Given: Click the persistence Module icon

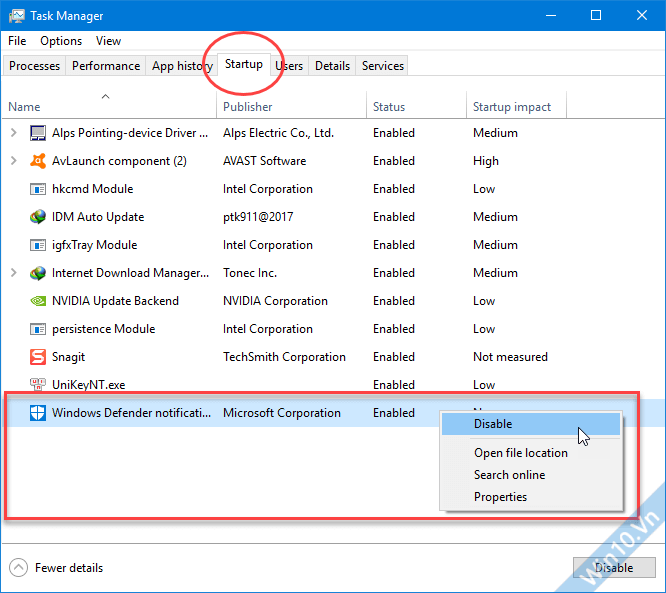Looking at the screenshot, I should [38, 329].
